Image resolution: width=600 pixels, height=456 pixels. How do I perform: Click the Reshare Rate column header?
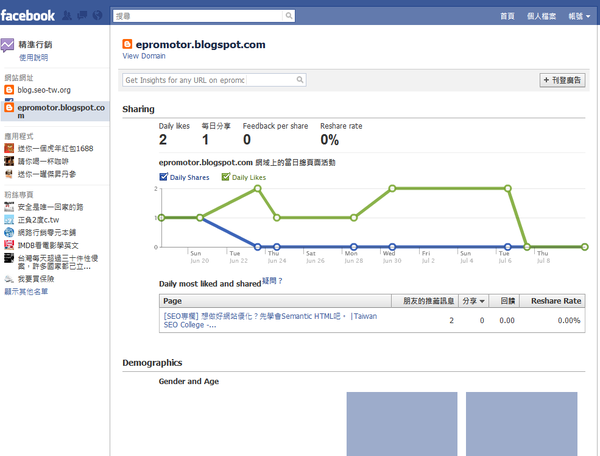click(x=553, y=301)
